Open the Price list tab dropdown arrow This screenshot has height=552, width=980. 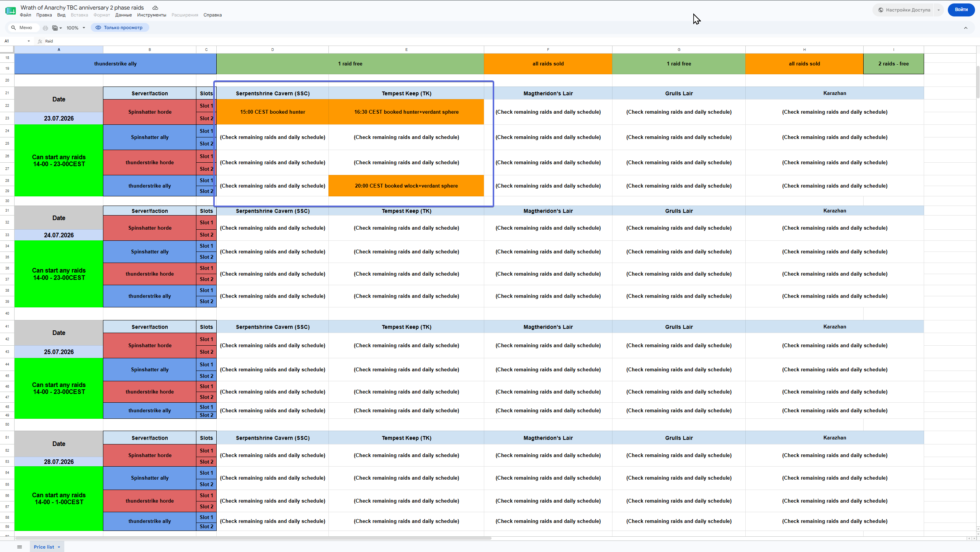coord(59,547)
